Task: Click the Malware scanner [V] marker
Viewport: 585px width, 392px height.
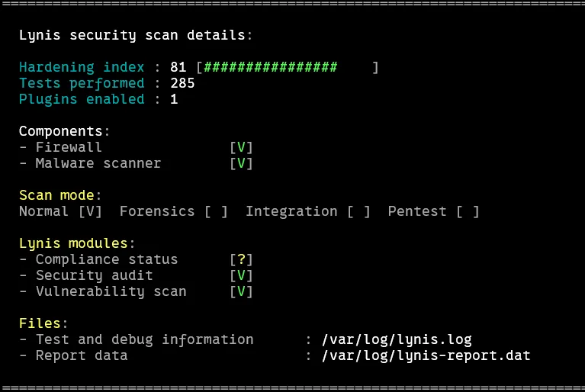Action: 241,163
